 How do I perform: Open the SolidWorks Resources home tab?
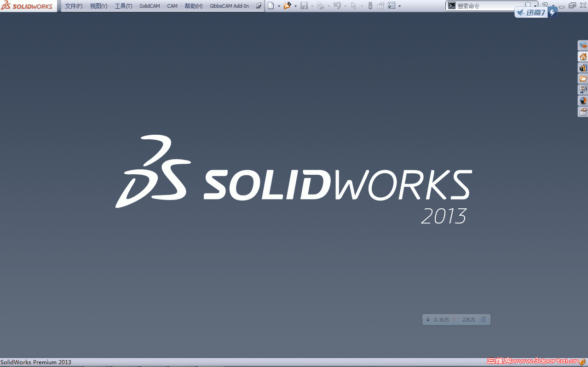click(x=583, y=57)
